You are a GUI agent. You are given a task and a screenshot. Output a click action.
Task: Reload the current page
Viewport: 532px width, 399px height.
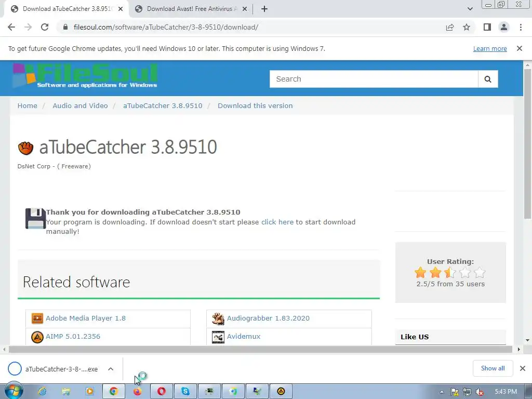[x=45, y=27]
